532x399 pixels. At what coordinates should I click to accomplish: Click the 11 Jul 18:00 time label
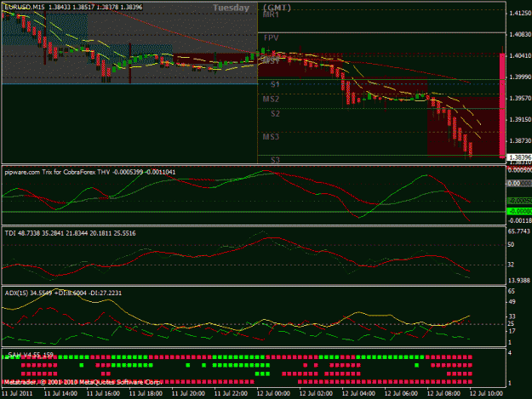(146, 394)
